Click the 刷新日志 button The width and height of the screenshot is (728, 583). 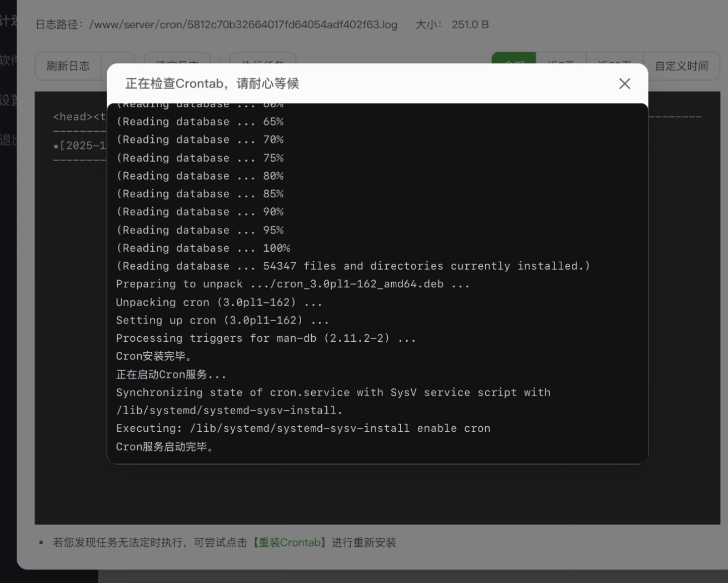[68, 66]
